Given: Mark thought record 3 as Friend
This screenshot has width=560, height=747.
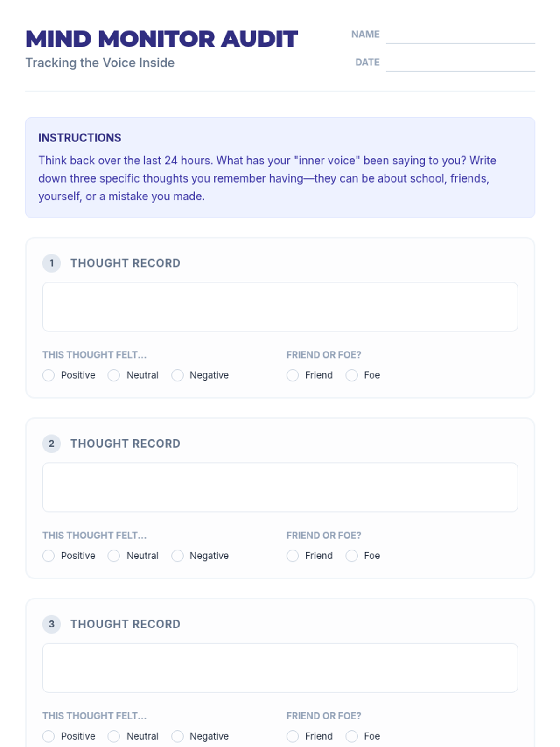Looking at the screenshot, I should [293, 736].
